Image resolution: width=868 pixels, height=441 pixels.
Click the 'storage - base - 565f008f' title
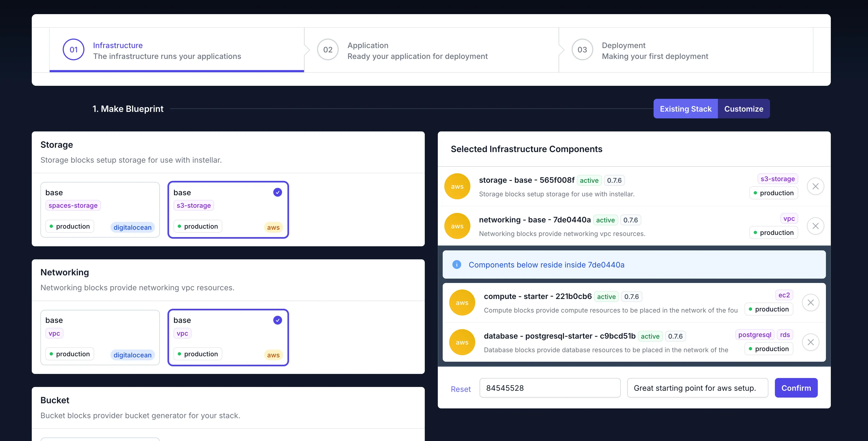[x=527, y=180]
